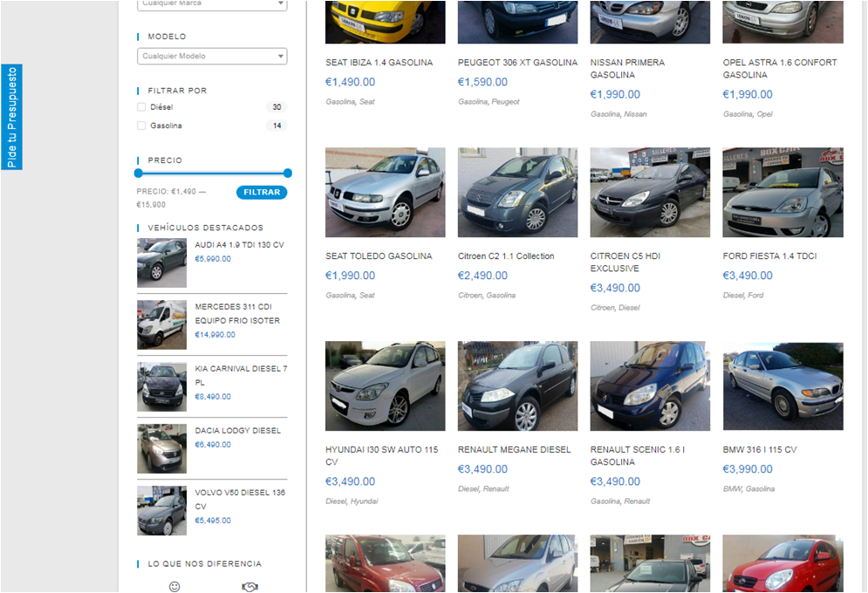Open the RENAULT SCENIC 1.6 I GASOLINA title
868x593 pixels.
click(637, 456)
